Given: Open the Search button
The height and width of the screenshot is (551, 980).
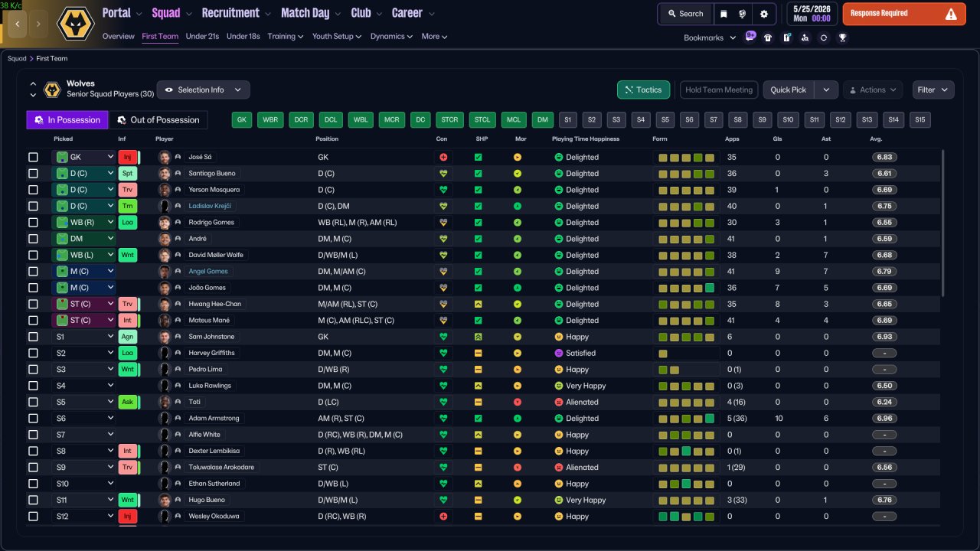Looking at the screenshot, I should coord(685,14).
